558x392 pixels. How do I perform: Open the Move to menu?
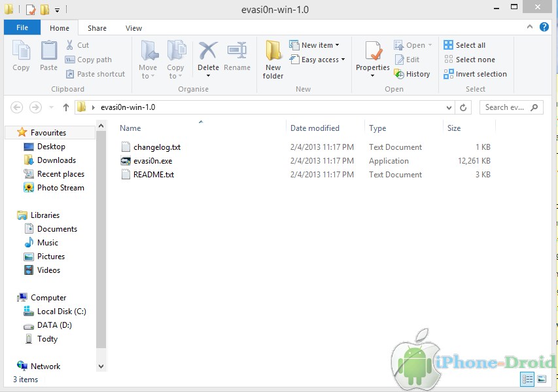[148, 60]
